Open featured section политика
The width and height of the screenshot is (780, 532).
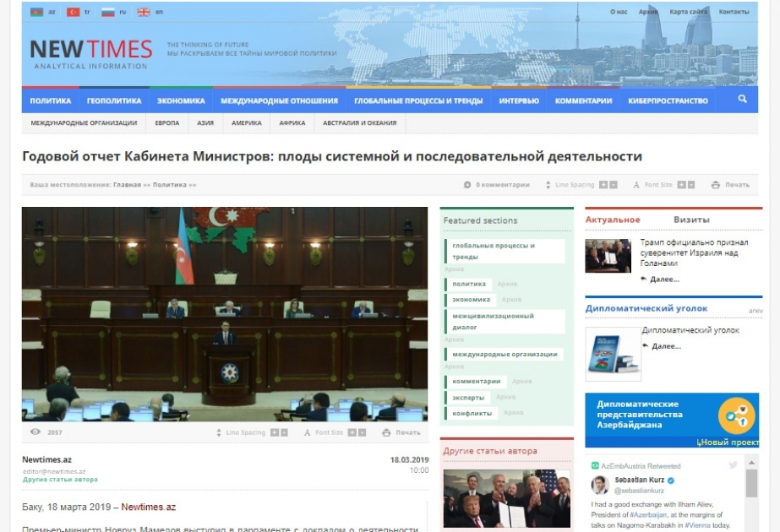click(469, 284)
